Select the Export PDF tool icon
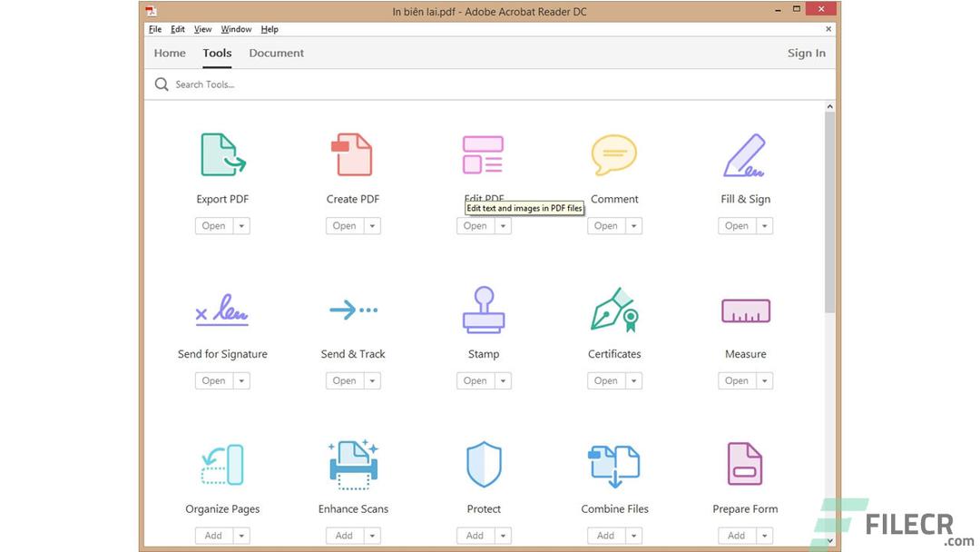The width and height of the screenshot is (980, 552). pyautogui.click(x=222, y=153)
